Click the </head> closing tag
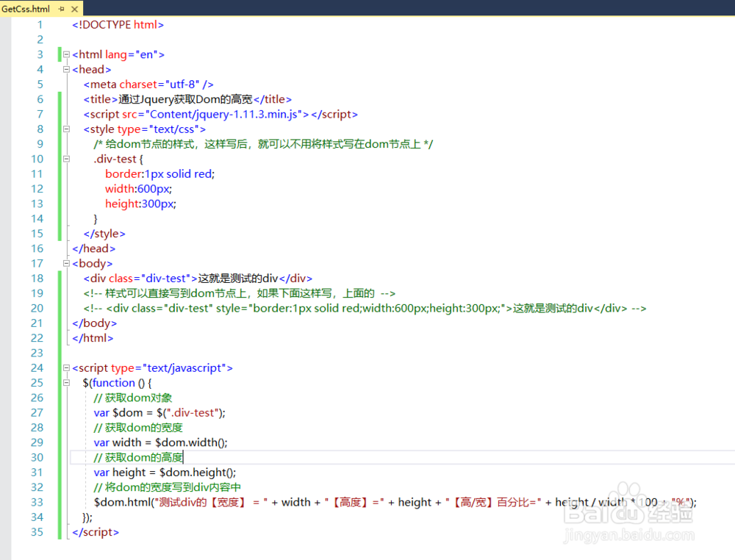Image resolution: width=735 pixels, height=560 pixels. click(x=94, y=249)
